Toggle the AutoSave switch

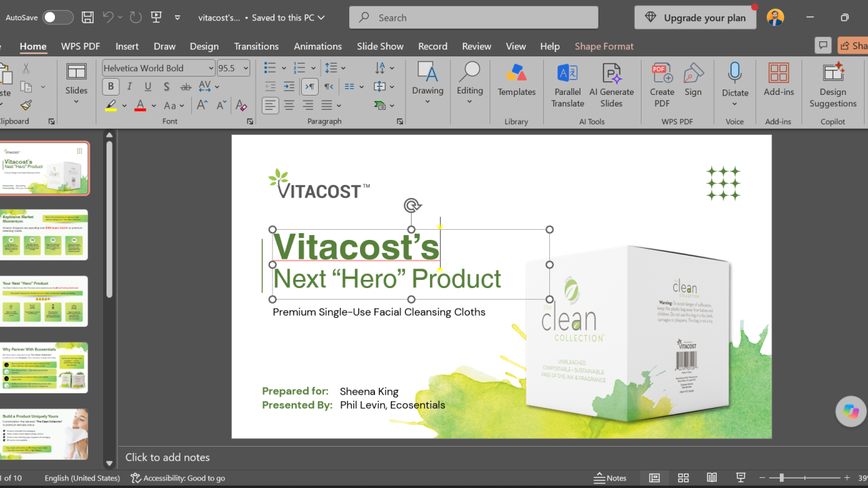(x=58, y=18)
